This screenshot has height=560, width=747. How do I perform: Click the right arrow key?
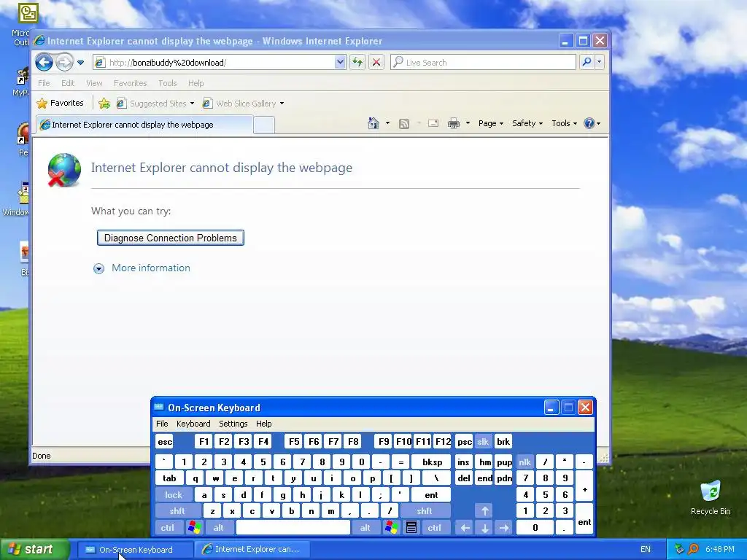coord(503,528)
